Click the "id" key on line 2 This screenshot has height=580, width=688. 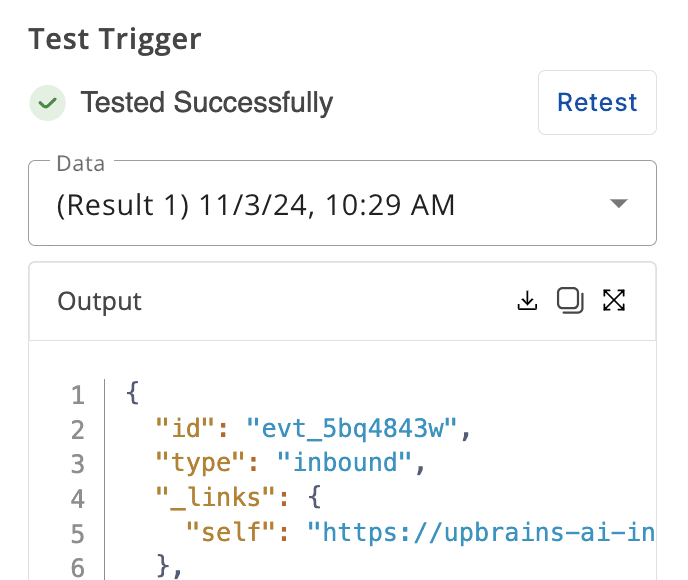(186, 429)
